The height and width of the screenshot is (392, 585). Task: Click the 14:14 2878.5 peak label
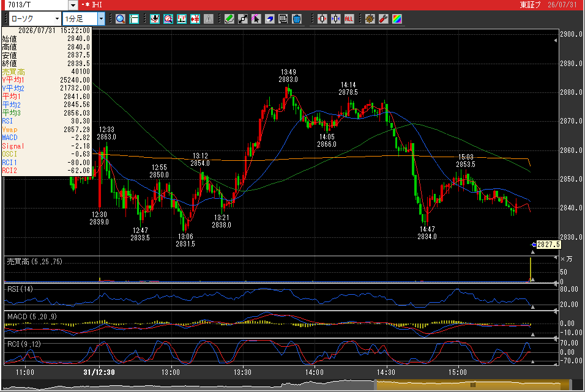point(348,89)
